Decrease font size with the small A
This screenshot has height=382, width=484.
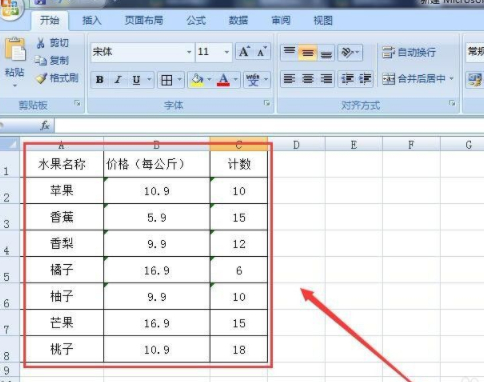click(261, 52)
